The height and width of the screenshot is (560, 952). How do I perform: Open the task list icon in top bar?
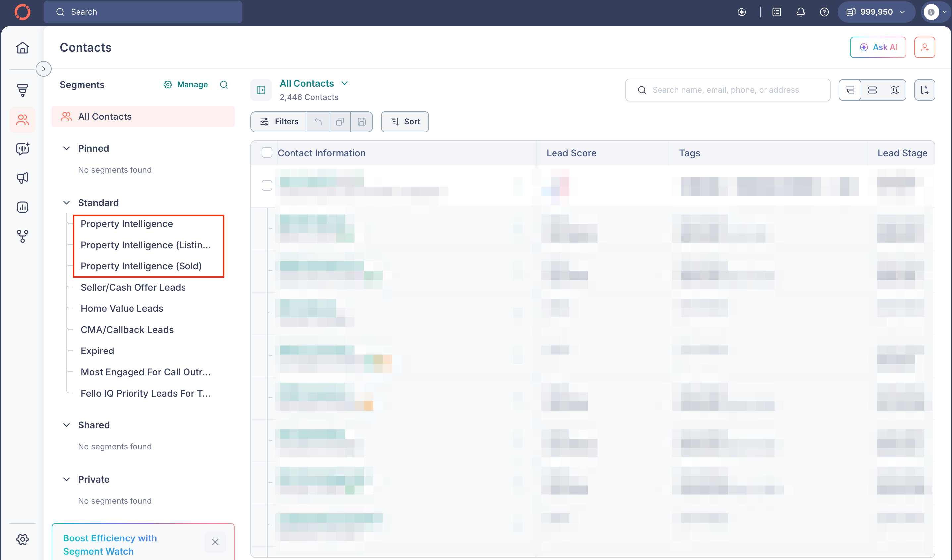click(x=777, y=12)
